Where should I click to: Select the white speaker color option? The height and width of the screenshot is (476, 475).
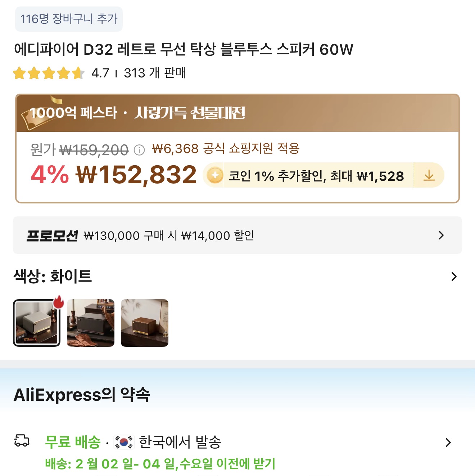pyautogui.click(x=37, y=323)
